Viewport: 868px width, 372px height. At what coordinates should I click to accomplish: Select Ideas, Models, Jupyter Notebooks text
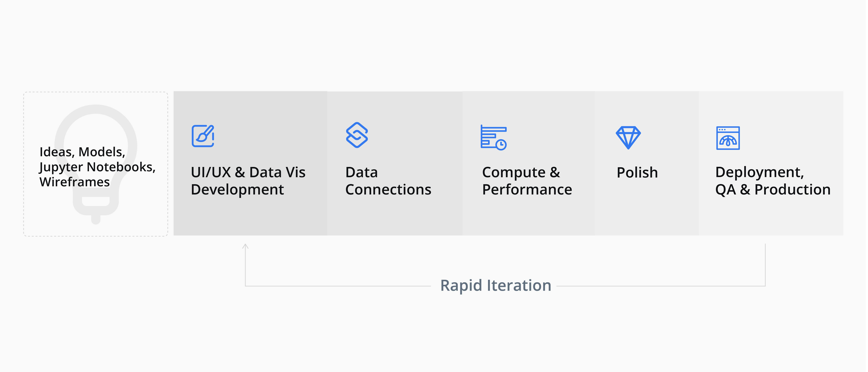click(x=97, y=167)
